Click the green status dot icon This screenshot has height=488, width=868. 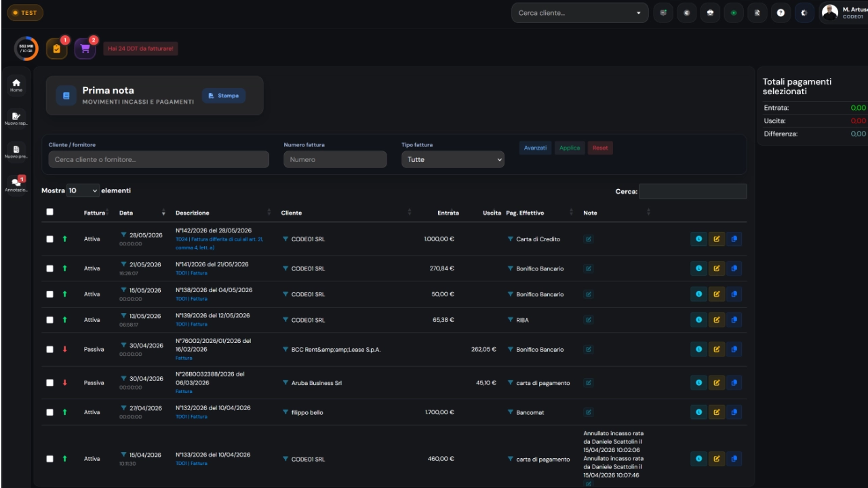pos(734,12)
